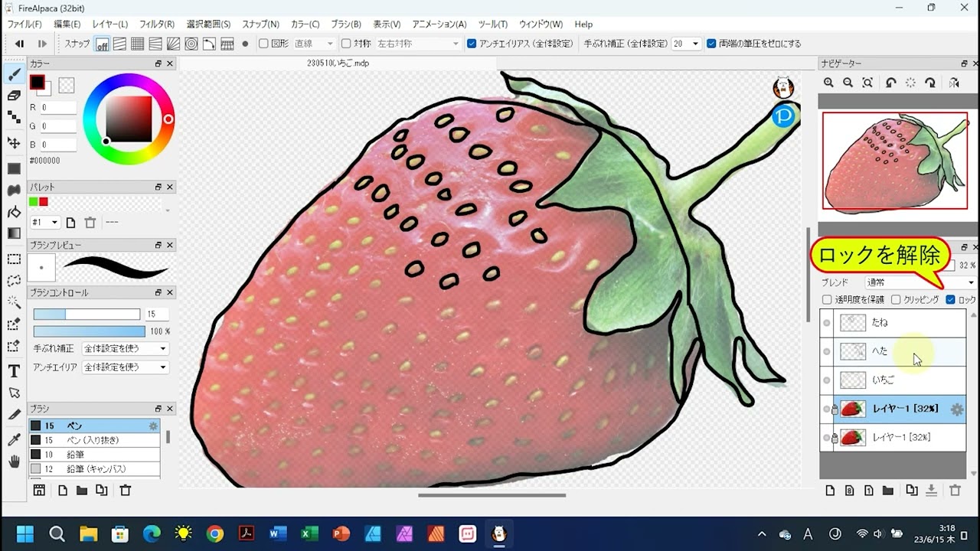Viewport: 980px width, 551px height.
Task: Open brush 手ぶれ補正 dropdown
Action: (x=125, y=349)
